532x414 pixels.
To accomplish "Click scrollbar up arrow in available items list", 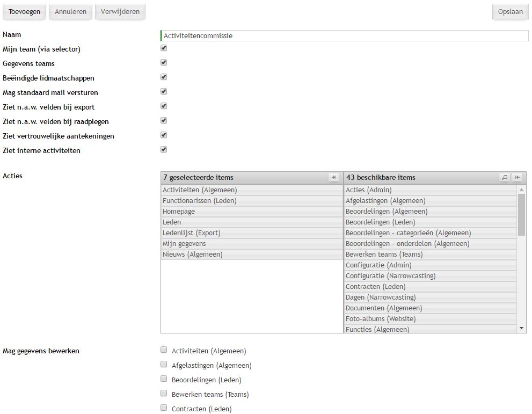I will coord(521,190).
